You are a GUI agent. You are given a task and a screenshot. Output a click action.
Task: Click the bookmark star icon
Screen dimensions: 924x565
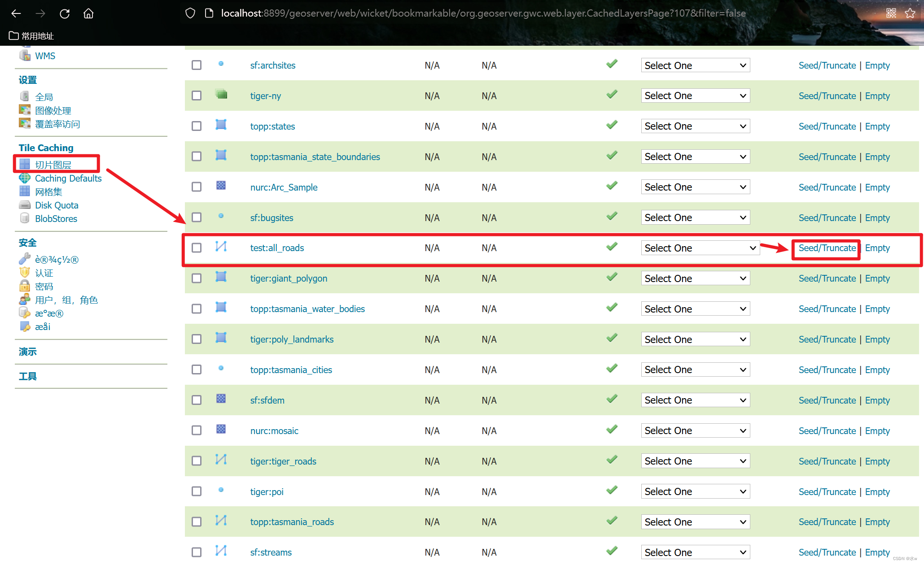[x=910, y=13]
